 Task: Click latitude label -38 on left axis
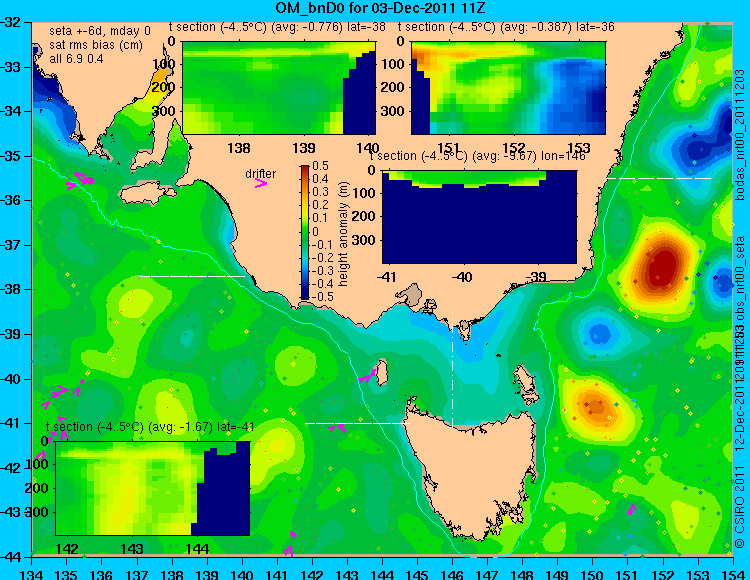(11, 289)
